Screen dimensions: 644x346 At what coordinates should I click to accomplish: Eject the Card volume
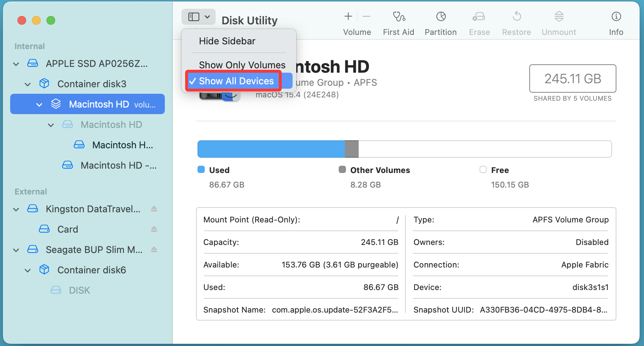(x=154, y=229)
